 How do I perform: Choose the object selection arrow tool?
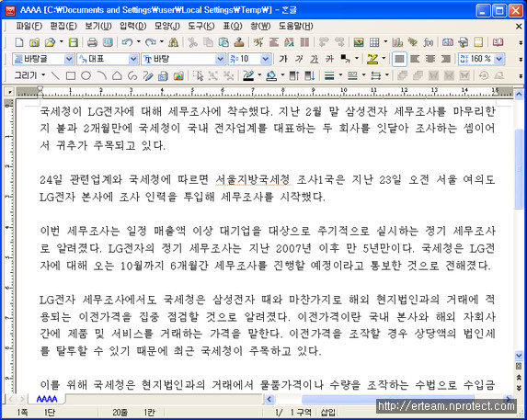(x=198, y=76)
